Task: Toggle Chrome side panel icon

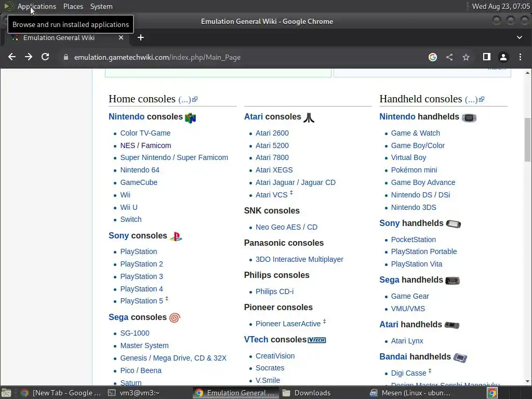Action: coord(486,57)
